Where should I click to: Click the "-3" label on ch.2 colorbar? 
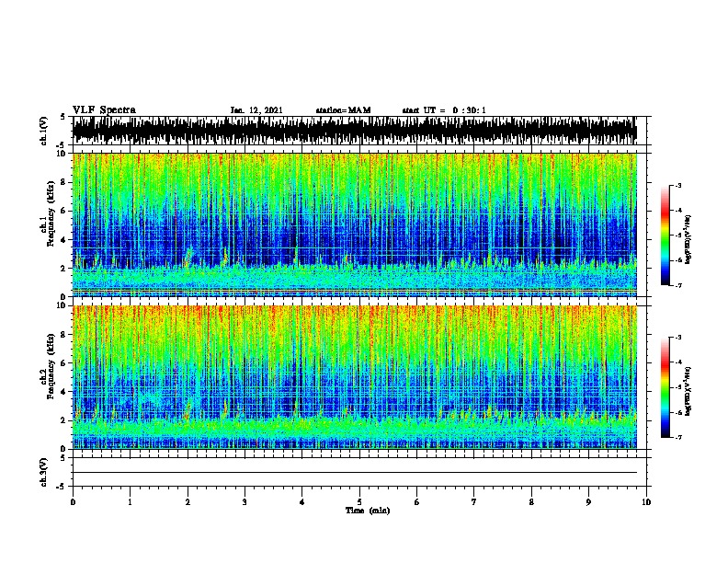677,338
